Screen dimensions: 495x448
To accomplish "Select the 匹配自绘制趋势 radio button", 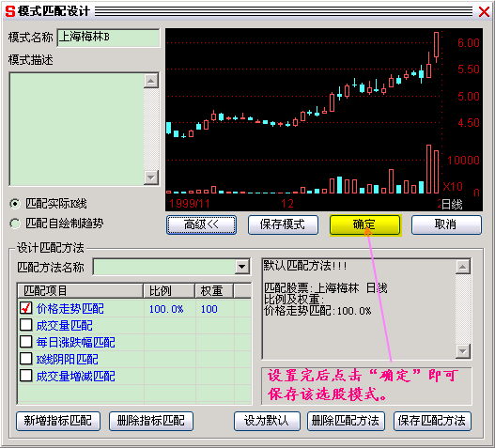I will tap(14, 224).
